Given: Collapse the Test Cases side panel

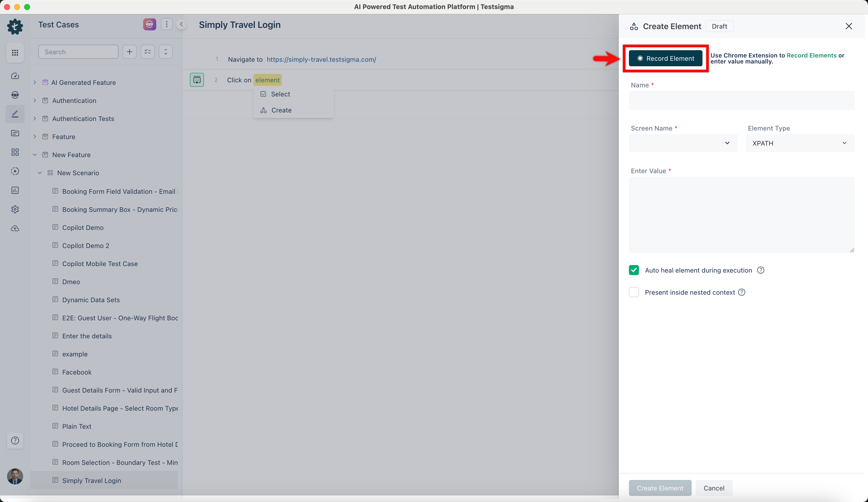Looking at the screenshot, I should (181, 24).
